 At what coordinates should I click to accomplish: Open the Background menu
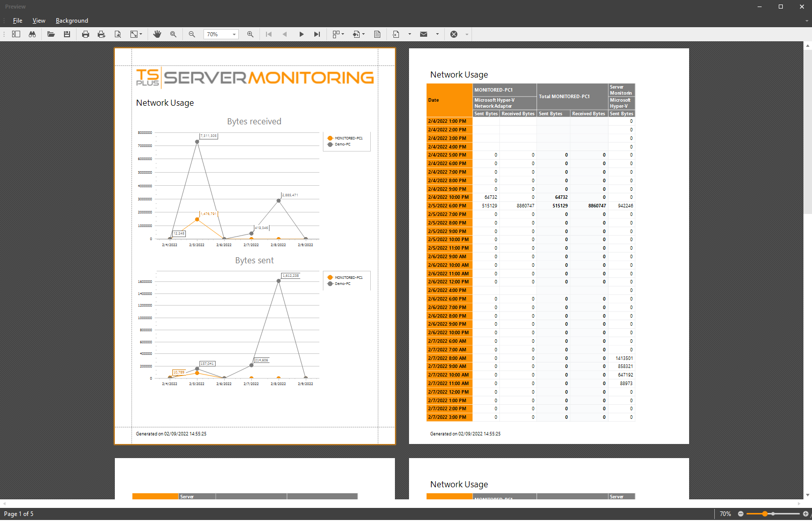(x=72, y=21)
